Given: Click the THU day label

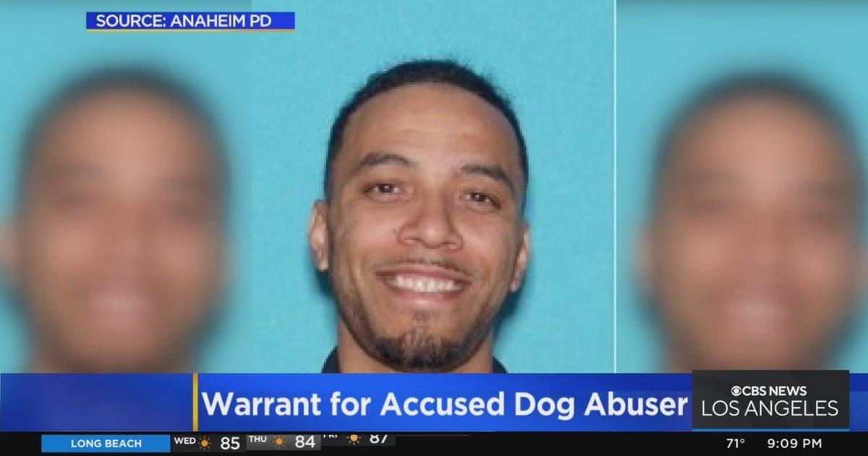Looking at the screenshot, I should (258, 439).
